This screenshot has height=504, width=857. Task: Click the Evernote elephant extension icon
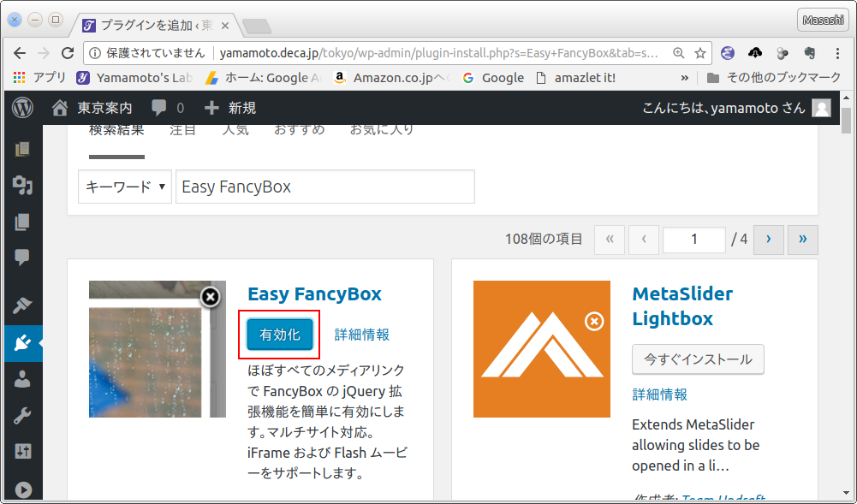pyautogui.click(x=809, y=53)
